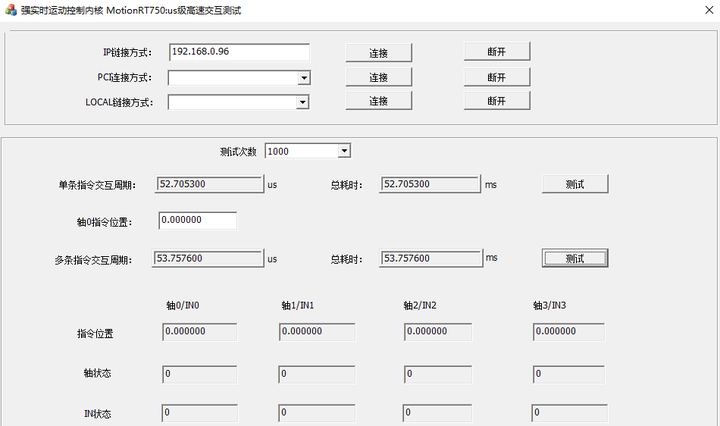
Task: Click the 轴3/IN3 column header text
Action: coord(550,305)
